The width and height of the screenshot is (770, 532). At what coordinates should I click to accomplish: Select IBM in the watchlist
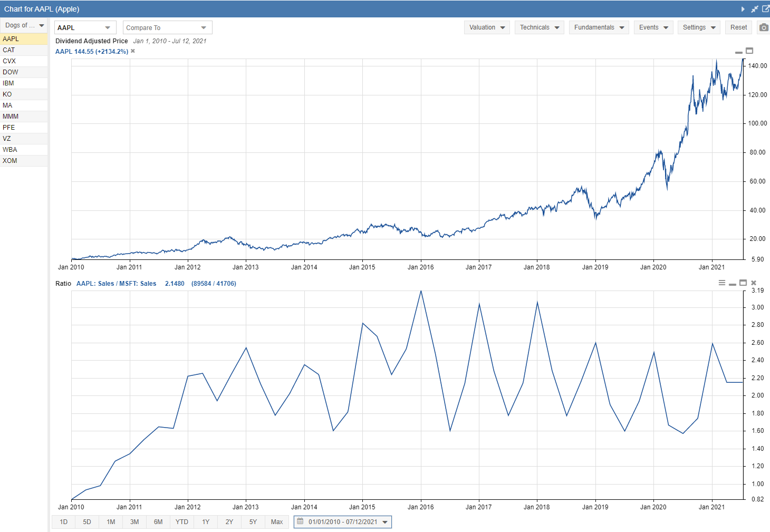(24, 83)
